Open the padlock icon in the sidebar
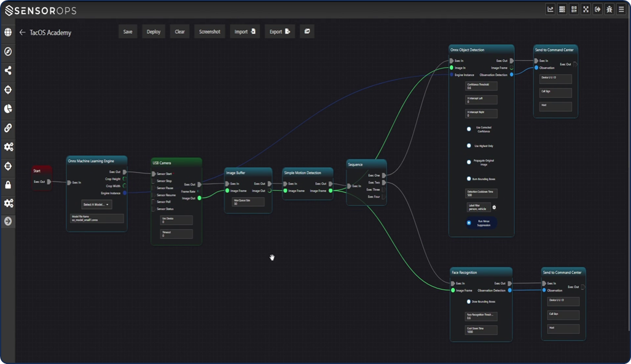 coord(8,185)
